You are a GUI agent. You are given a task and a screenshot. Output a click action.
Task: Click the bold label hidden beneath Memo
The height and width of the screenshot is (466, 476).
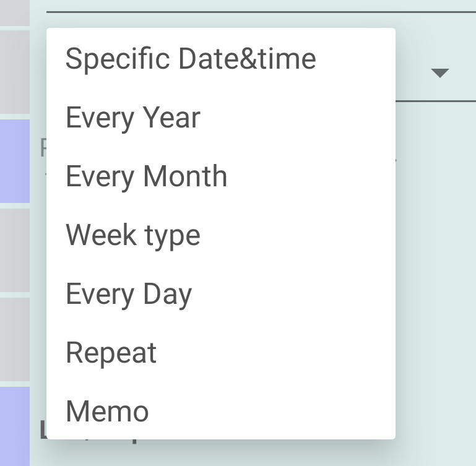click(x=42, y=430)
